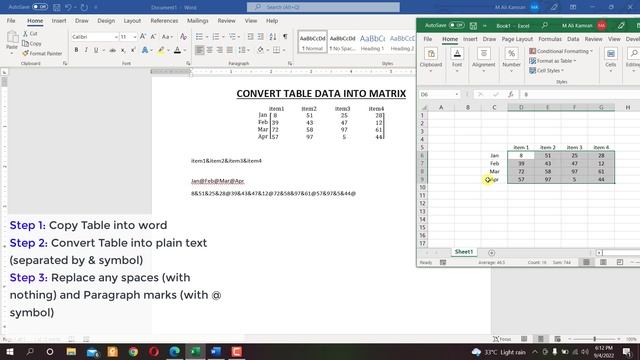
Task: Open Word's Mailings tab
Action: pyautogui.click(x=198, y=21)
